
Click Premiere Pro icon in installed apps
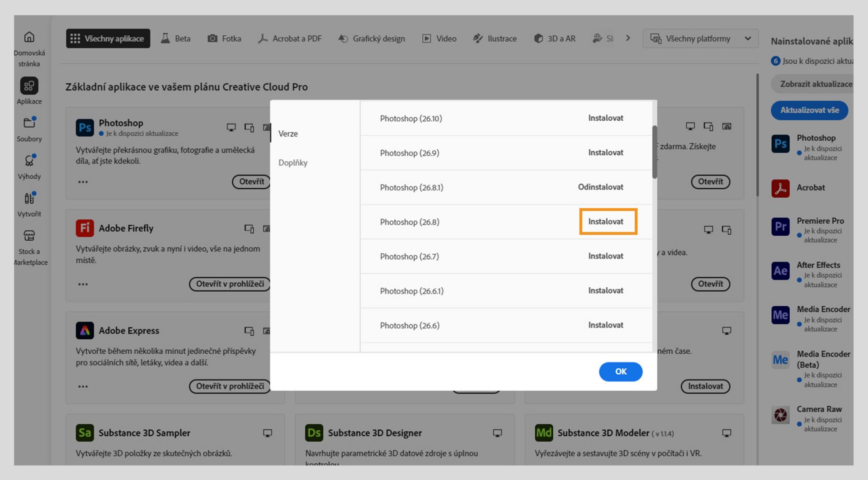tap(781, 227)
